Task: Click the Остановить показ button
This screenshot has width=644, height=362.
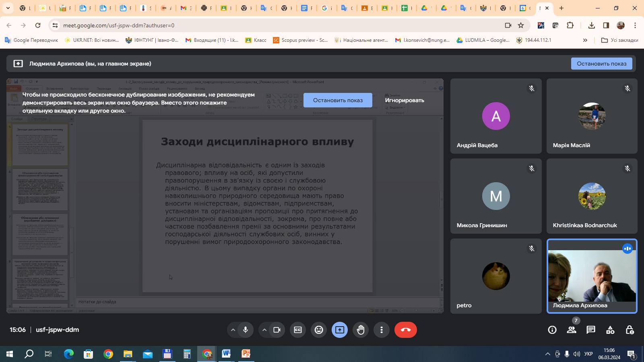Action: (x=338, y=100)
